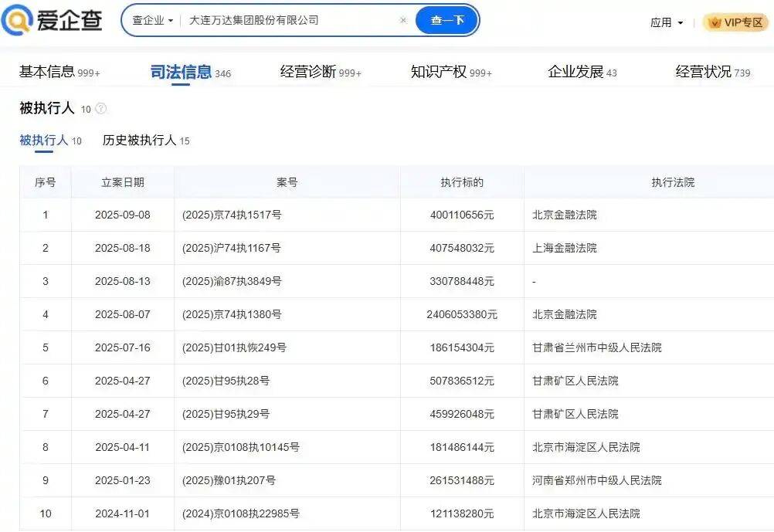Click the amount 186154304元

(x=462, y=347)
